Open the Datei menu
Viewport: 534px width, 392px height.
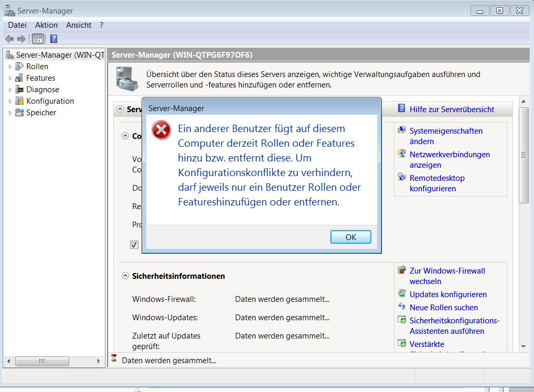pos(17,25)
